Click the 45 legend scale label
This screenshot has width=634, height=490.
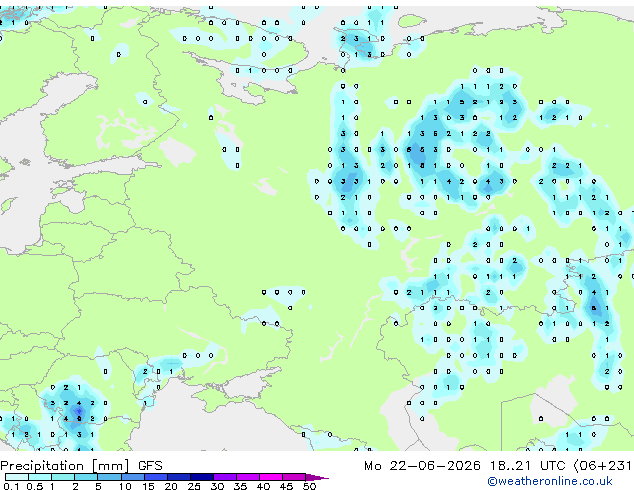(286, 486)
